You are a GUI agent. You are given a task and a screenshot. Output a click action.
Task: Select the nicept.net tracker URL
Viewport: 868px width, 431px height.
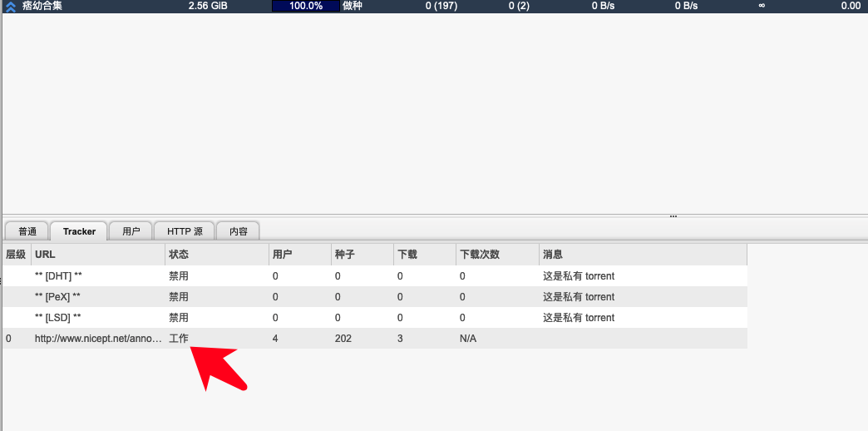click(x=98, y=338)
